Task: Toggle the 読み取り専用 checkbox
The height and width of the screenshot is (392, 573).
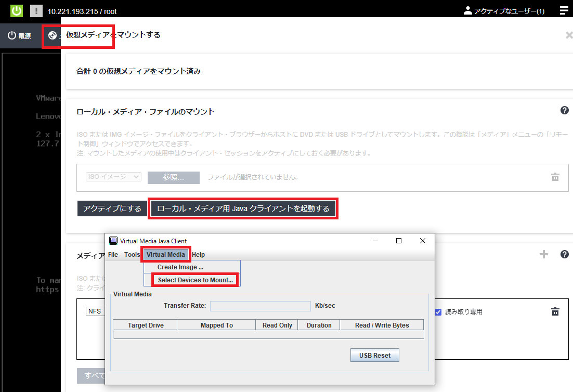Action: 438,312
